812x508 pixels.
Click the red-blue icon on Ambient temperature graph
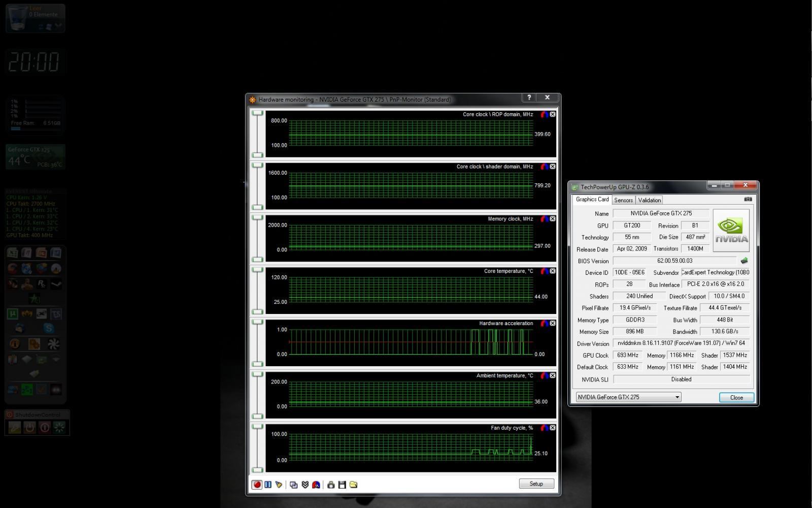pyautogui.click(x=544, y=376)
